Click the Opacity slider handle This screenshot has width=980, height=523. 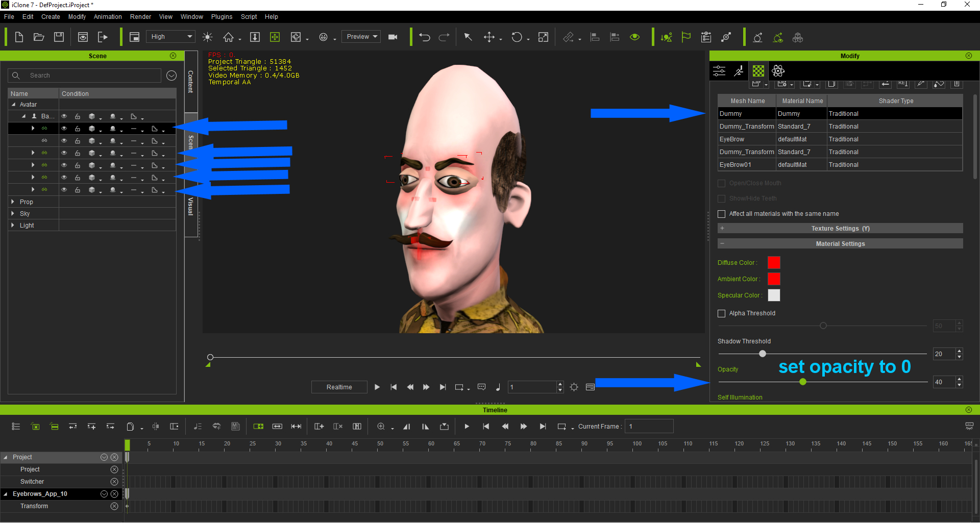pos(803,382)
